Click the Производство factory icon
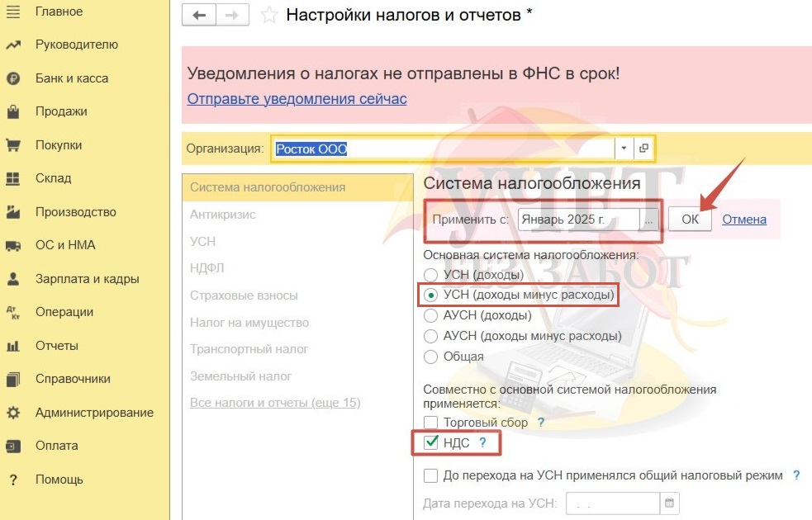The height and width of the screenshot is (520, 812). (13, 211)
